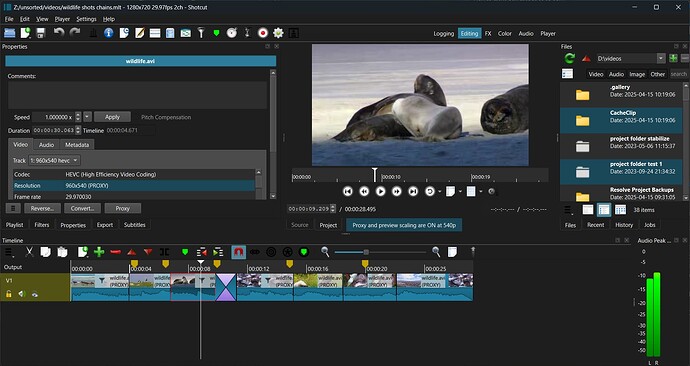Open the Filters funnel icon in toolbar
This screenshot has width=690, height=366.
click(201, 33)
